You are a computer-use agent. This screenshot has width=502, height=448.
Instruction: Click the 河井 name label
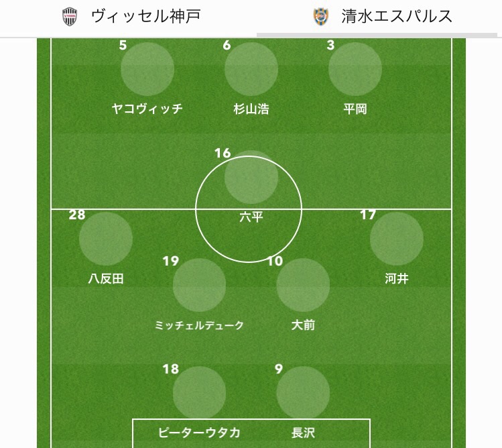[397, 279]
